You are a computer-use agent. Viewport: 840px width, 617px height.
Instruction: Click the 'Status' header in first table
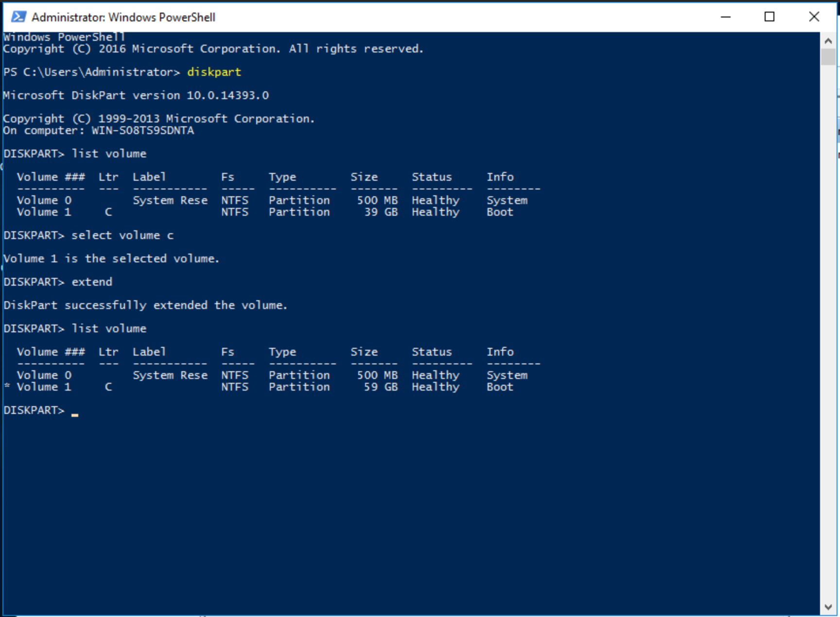click(x=432, y=177)
